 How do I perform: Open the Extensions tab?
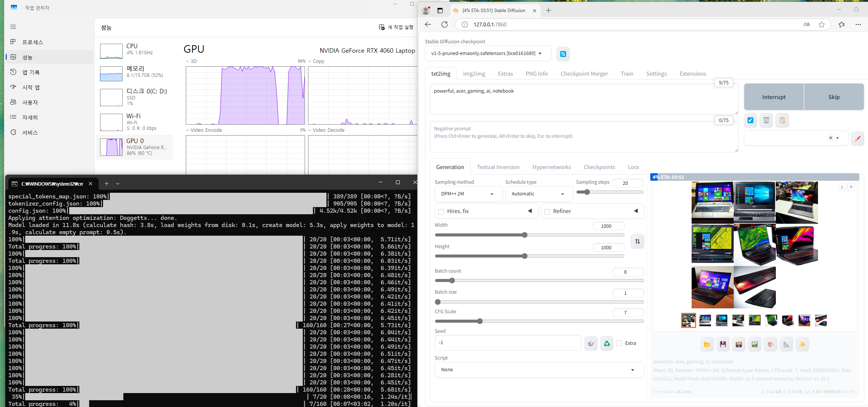coord(693,74)
